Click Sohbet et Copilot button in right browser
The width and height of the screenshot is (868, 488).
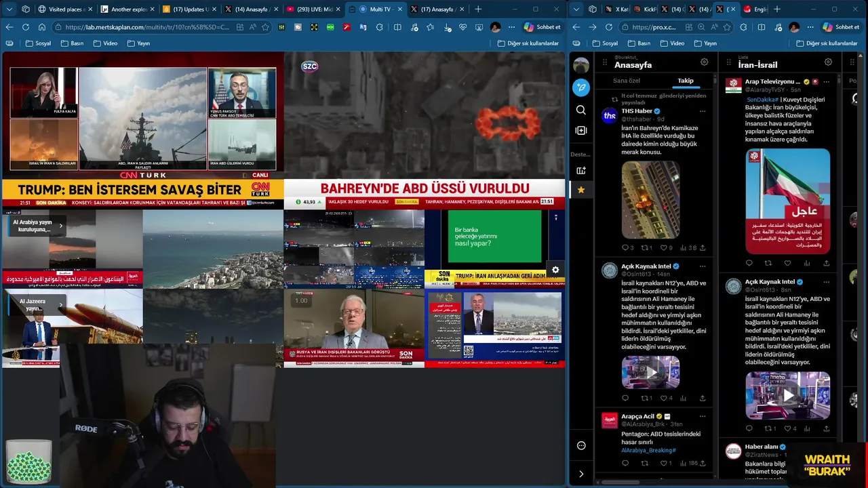pos(841,27)
